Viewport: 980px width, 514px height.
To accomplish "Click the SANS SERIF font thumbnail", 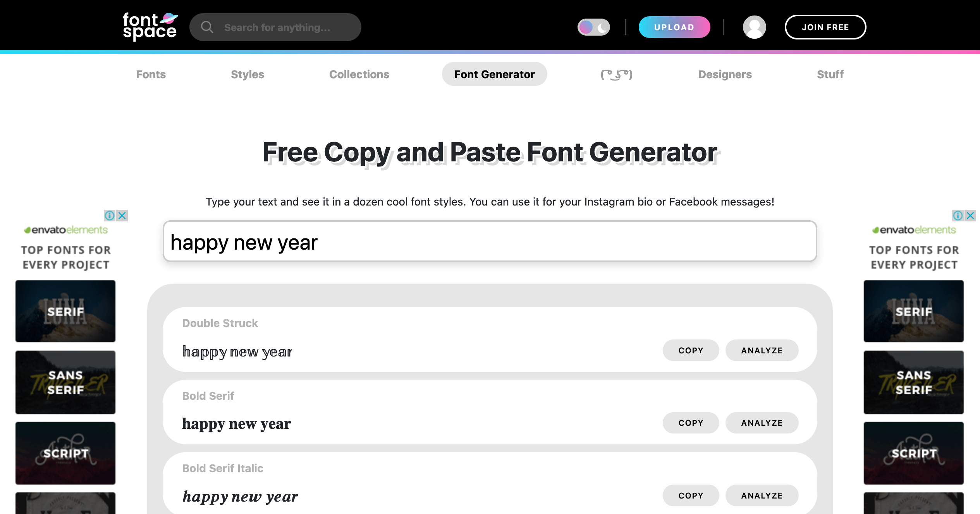I will (66, 382).
